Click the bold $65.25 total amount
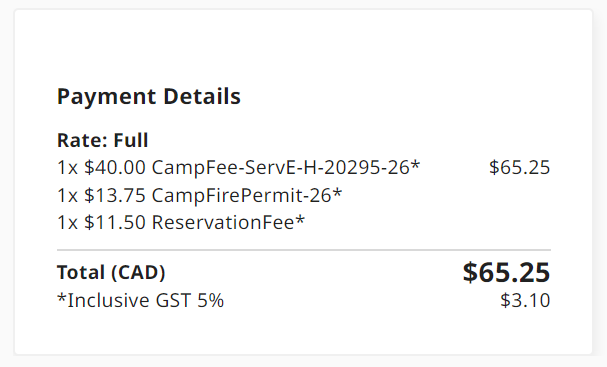This screenshot has width=607, height=367. 506,272
